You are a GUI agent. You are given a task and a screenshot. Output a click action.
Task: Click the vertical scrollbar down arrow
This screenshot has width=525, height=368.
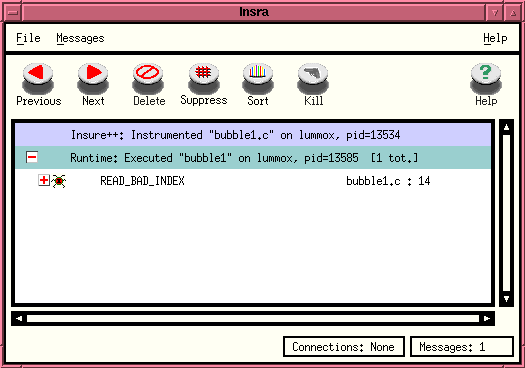pyautogui.click(x=506, y=299)
